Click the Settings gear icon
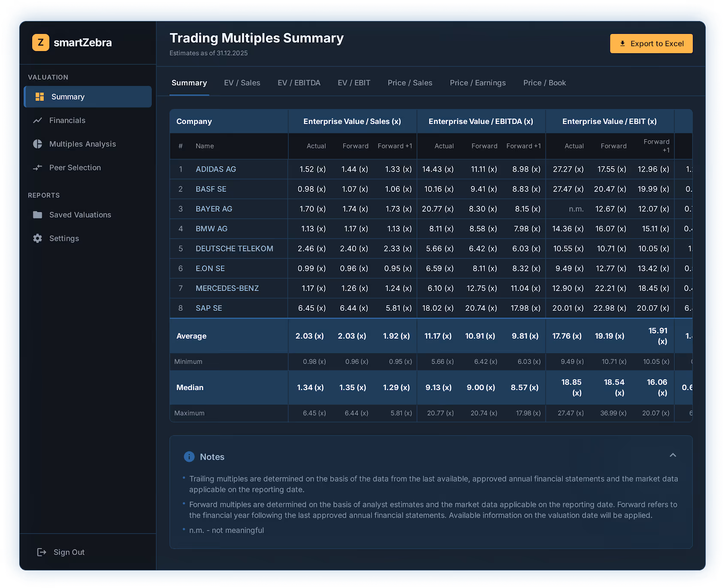The image size is (725, 588). click(x=38, y=238)
